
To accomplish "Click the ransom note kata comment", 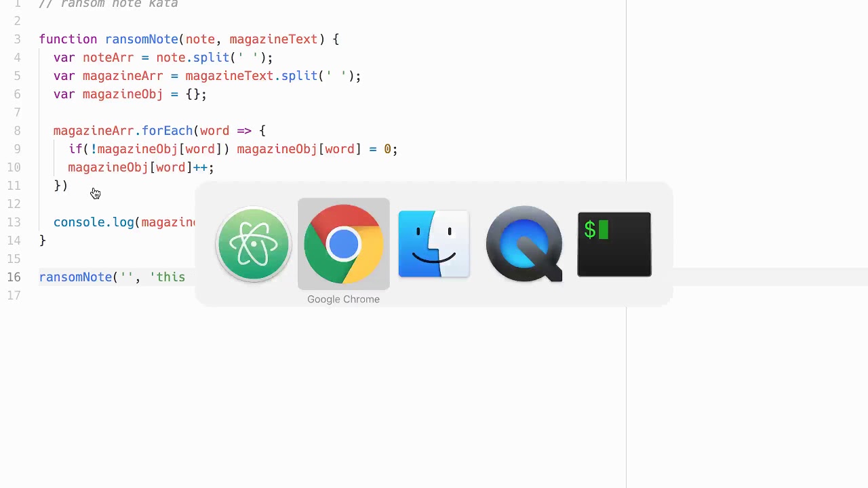I will [x=108, y=4].
